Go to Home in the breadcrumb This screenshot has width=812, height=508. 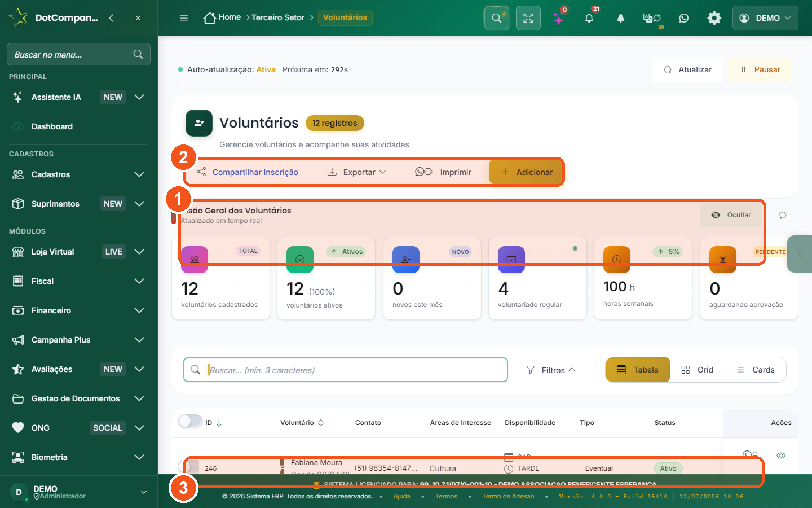[222, 17]
